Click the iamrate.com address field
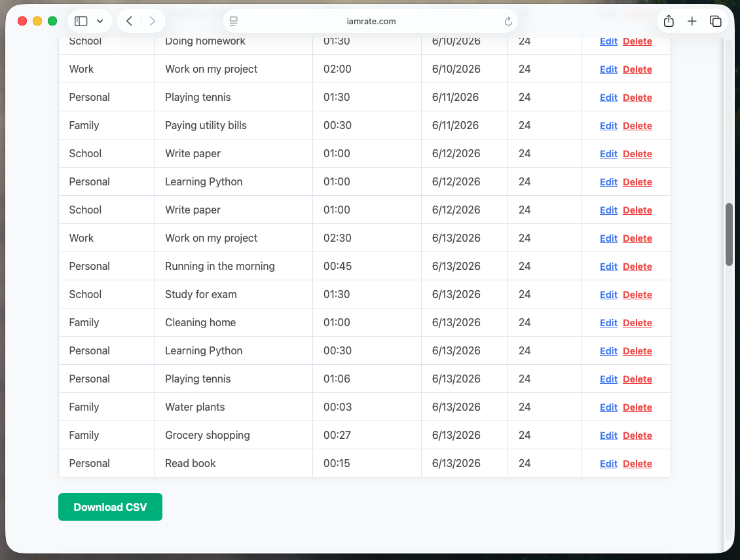This screenshot has width=740, height=560. [x=371, y=21]
